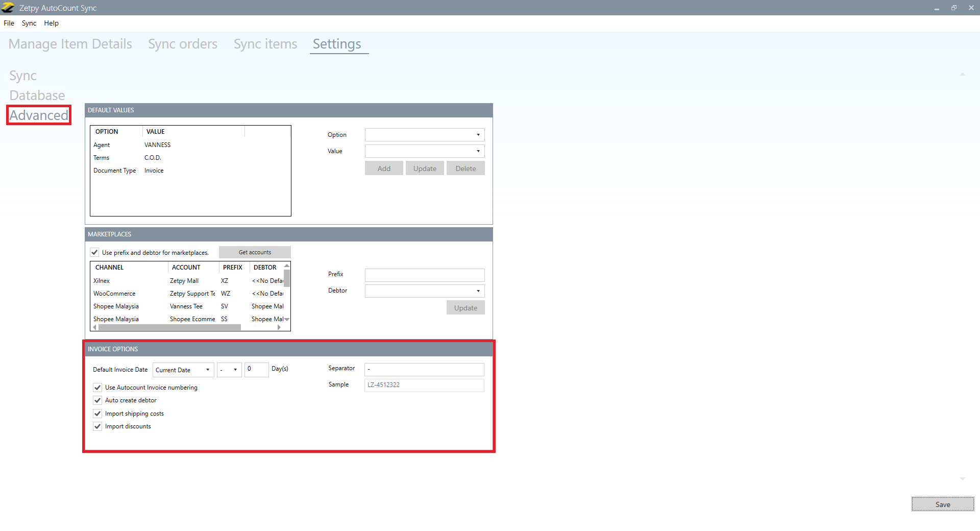Click the PREFIX column header
980x531 pixels.
234,268
